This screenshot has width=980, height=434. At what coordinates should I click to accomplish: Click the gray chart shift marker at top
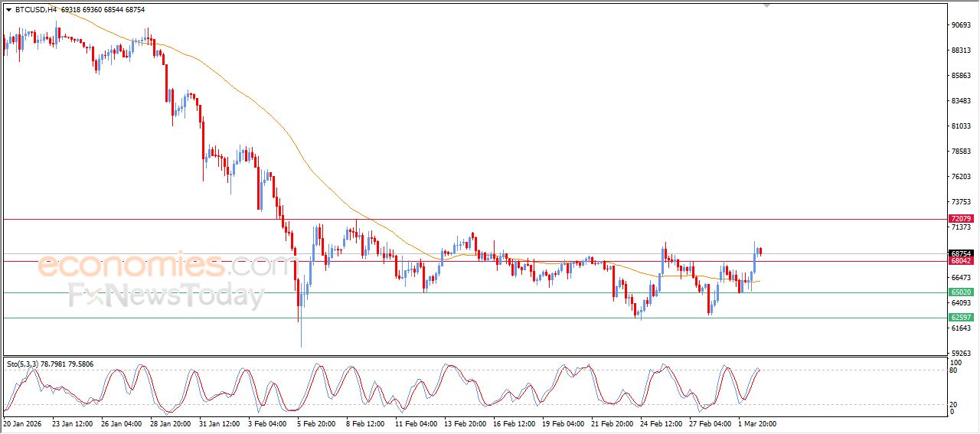[766, 5]
